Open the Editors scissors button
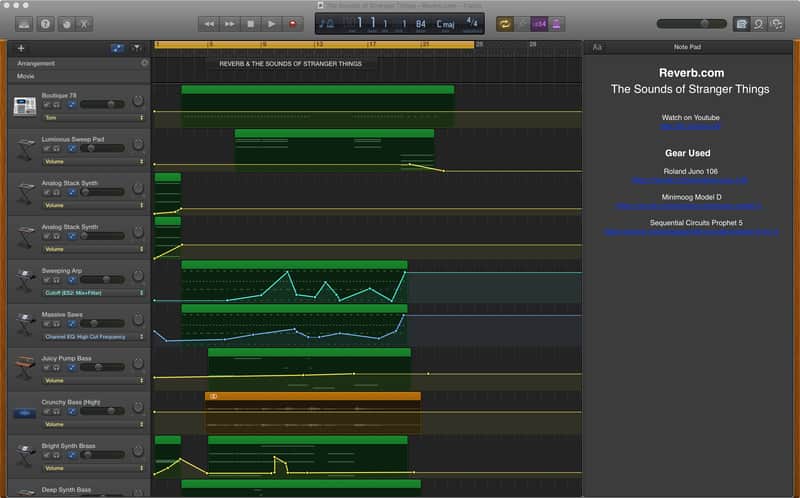This screenshot has height=498, width=800. [x=84, y=24]
